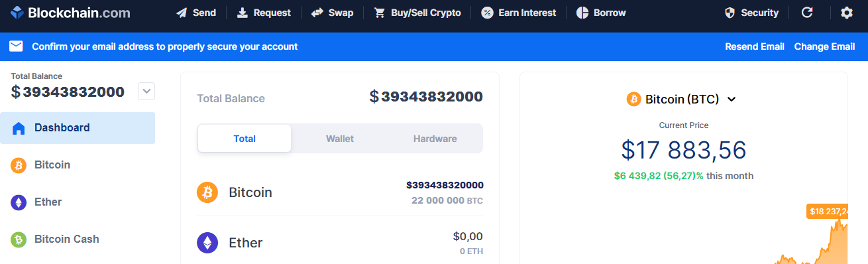This screenshot has width=868, height=264.
Task: Click the Request download icon
Action: 243,13
